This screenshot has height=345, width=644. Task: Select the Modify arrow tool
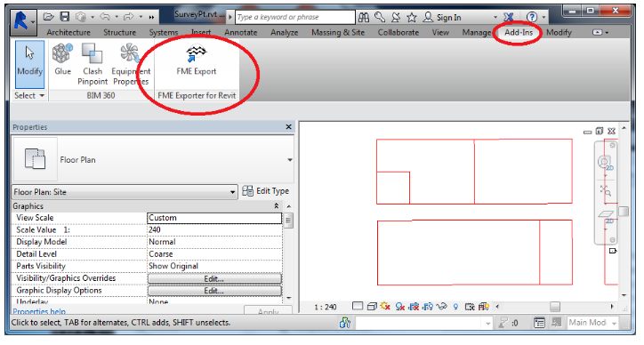coord(29,64)
